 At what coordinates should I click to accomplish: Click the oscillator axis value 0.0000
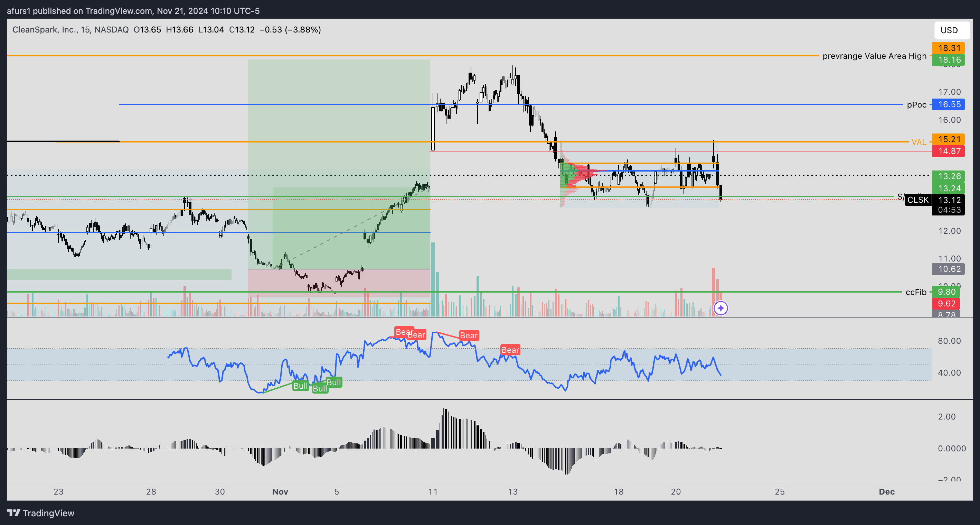point(951,449)
